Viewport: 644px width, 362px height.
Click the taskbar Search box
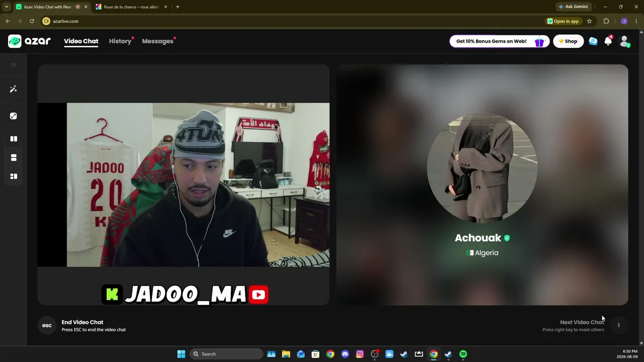226,354
